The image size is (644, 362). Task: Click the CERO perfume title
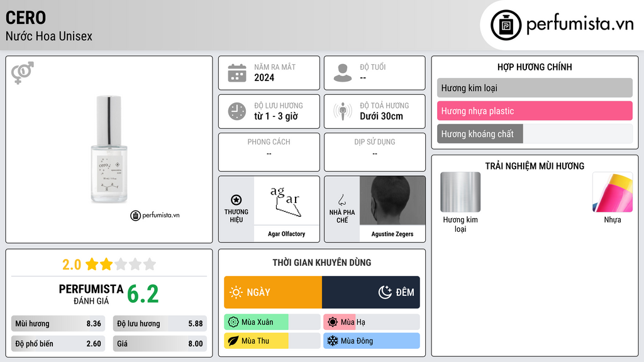coord(25,18)
